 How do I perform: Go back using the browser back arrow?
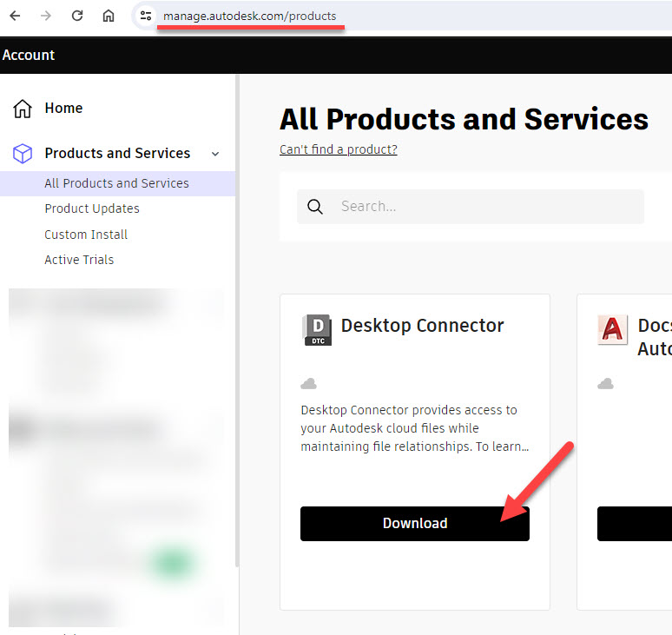coord(15,16)
